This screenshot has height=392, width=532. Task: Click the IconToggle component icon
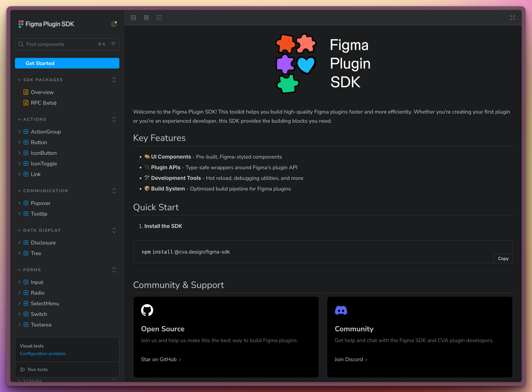[26, 164]
